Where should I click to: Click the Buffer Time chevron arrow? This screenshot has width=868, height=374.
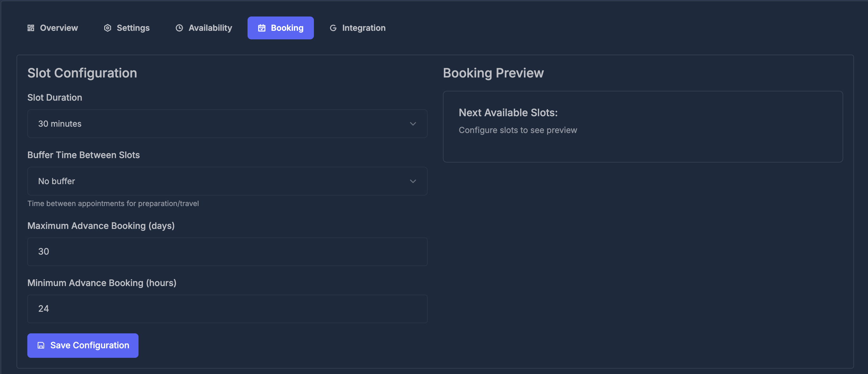[413, 181]
